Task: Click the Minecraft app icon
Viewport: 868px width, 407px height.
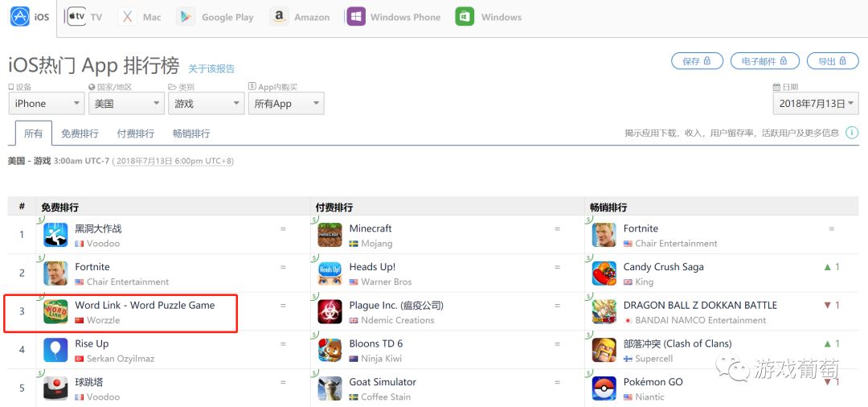Action: [x=330, y=235]
